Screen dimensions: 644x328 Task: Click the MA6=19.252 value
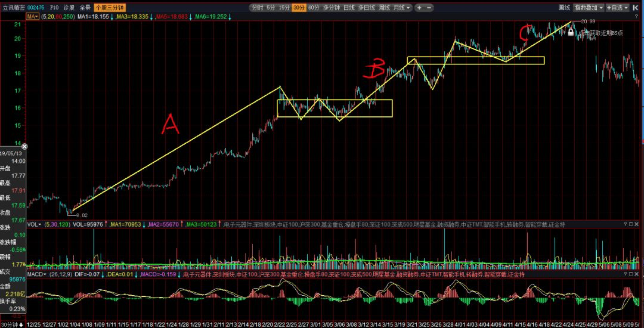point(211,16)
